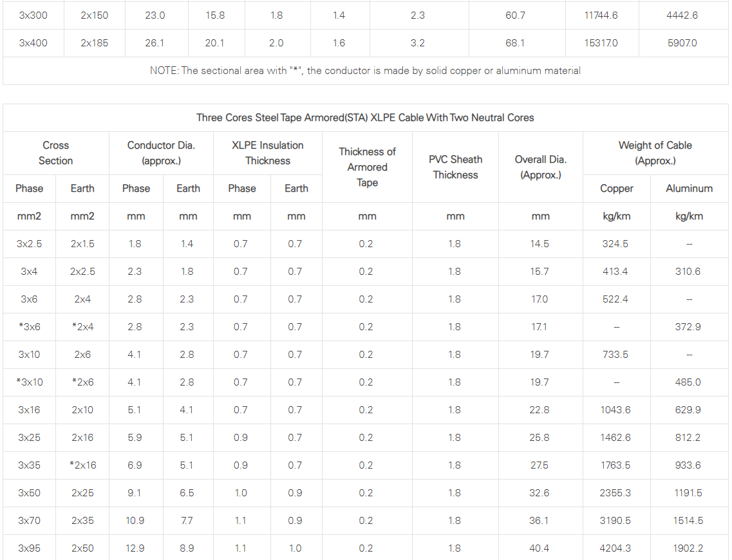Select the Weight of Cable (Approx.) header

point(655,153)
